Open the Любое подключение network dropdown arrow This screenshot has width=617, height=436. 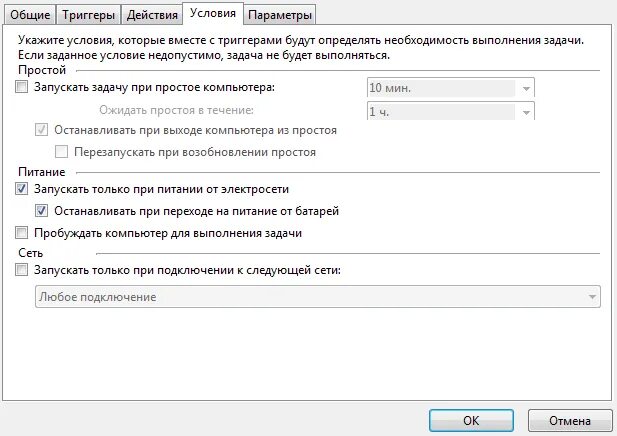coord(592,297)
